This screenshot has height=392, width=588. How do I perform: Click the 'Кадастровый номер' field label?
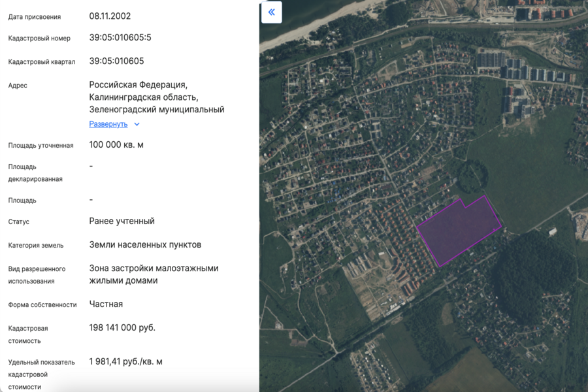39,39
